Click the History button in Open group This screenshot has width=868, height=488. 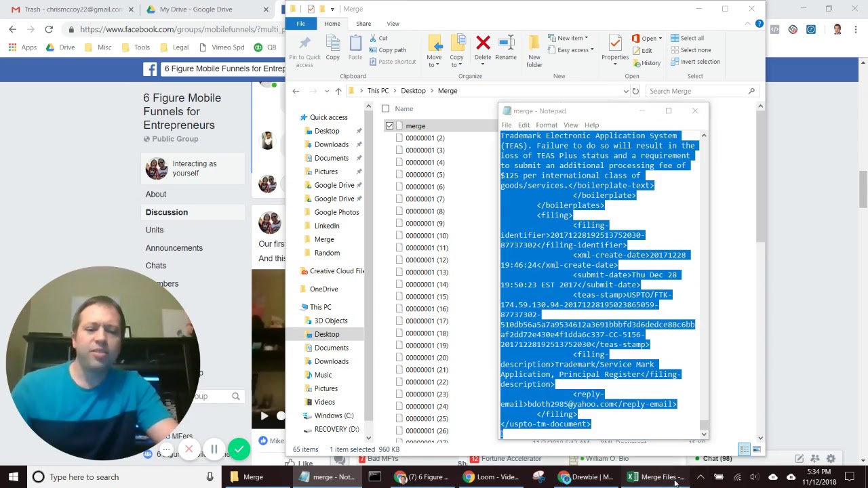[x=646, y=63]
